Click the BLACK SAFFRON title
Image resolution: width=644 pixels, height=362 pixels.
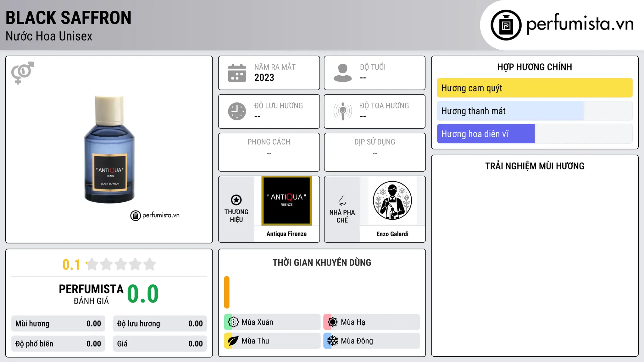click(x=69, y=18)
